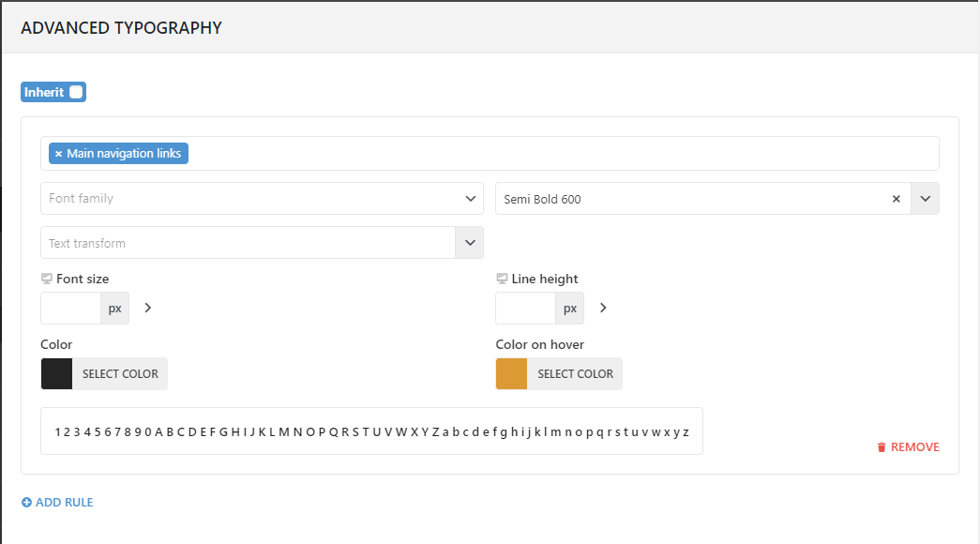Remove the Main navigation links tag
Viewport: 980px width, 544px height.
pyautogui.click(x=58, y=154)
